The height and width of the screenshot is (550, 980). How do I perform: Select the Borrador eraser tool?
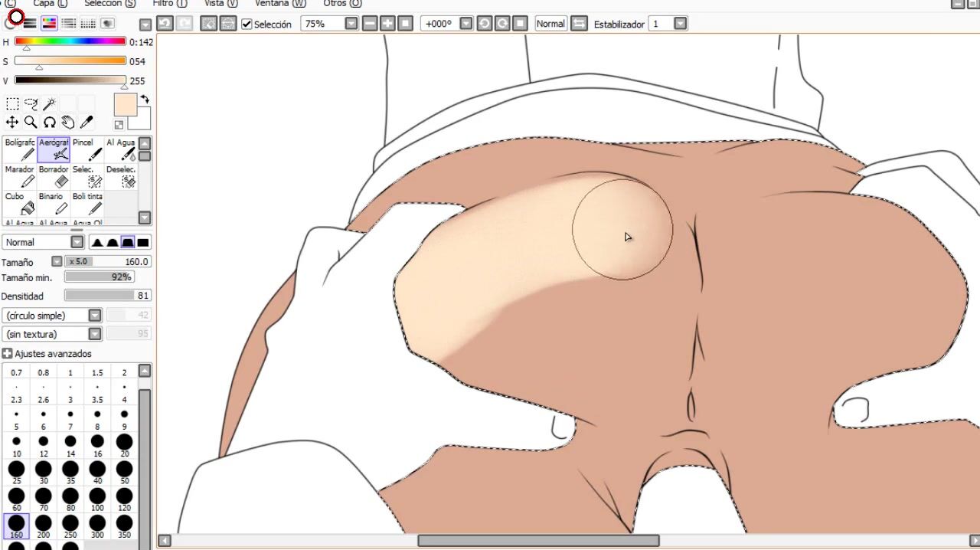pos(54,177)
